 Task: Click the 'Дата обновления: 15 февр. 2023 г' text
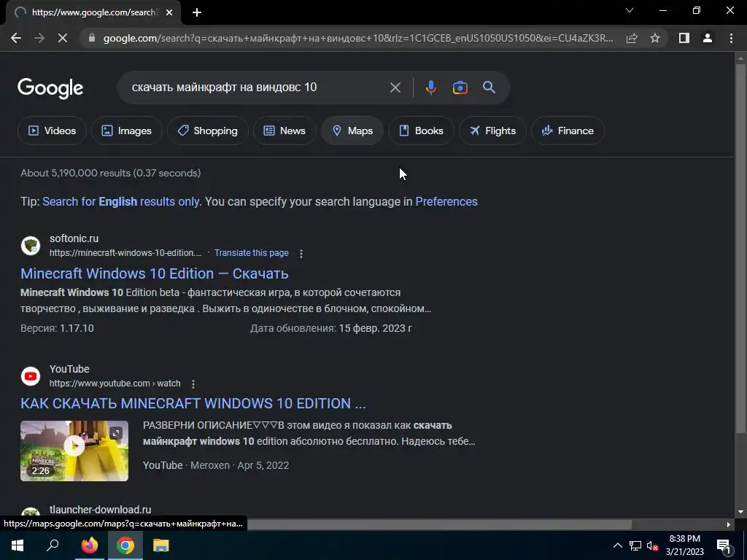pos(332,328)
